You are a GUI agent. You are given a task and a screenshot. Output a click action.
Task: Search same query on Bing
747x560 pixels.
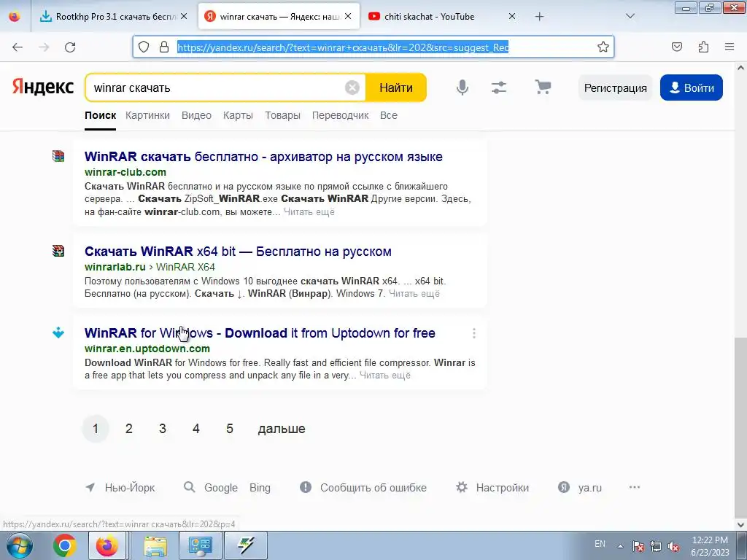tap(260, 488)
